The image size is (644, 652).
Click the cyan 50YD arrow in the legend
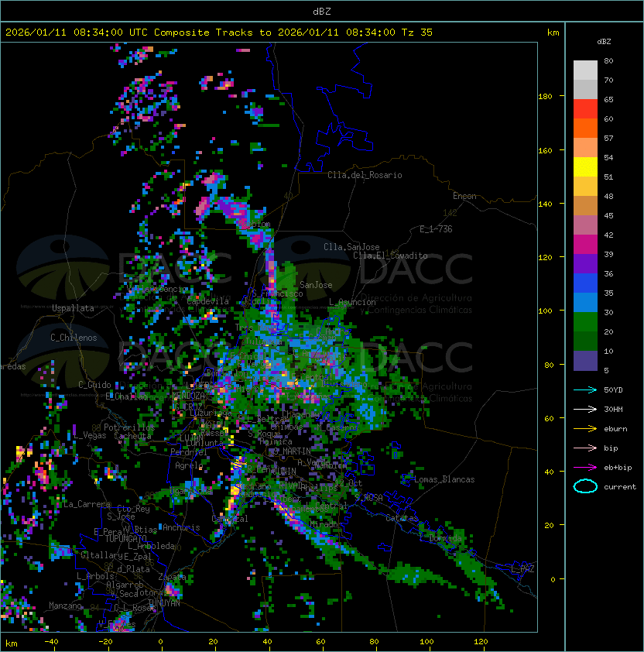585,390
